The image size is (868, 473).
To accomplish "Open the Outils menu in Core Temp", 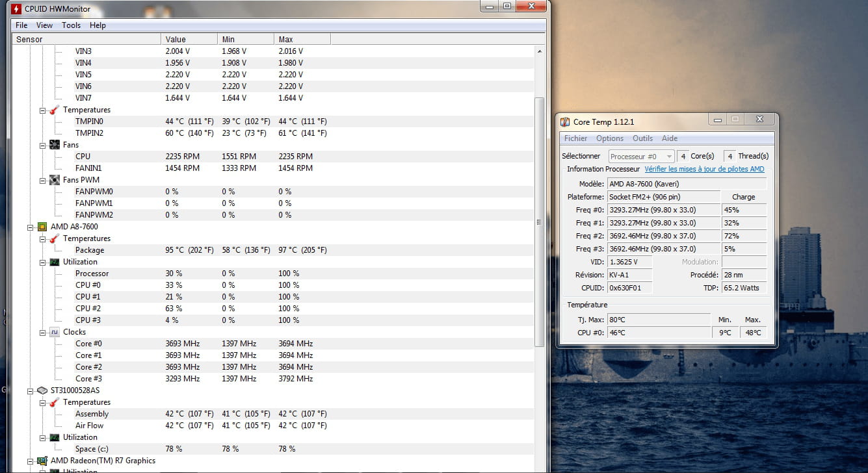I will coord(642,138).
